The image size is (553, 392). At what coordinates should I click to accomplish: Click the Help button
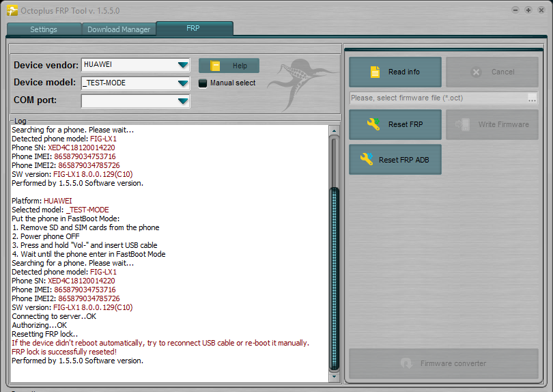pyautogui.click(x=229, y=66)
